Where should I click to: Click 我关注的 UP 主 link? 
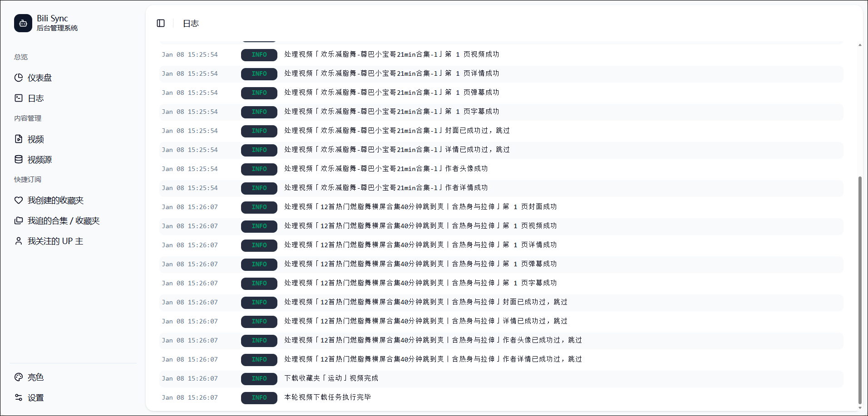point(55,241)
